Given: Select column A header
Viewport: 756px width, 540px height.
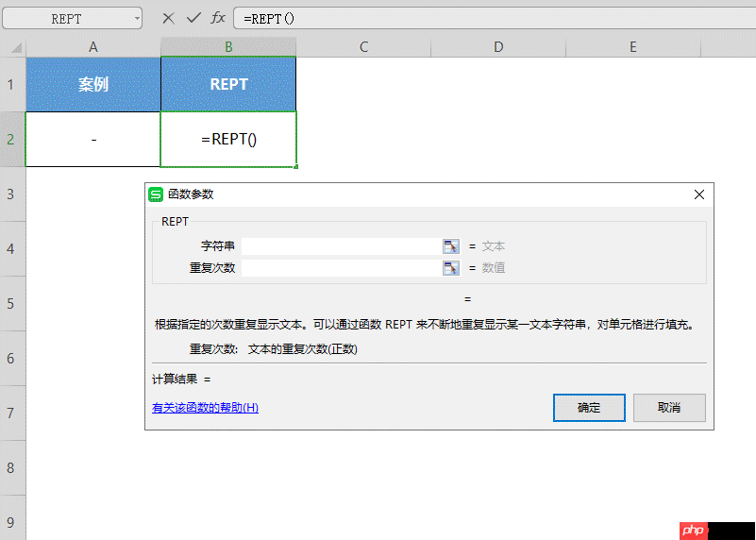Looking at the screenshot, I should point(93,47).
